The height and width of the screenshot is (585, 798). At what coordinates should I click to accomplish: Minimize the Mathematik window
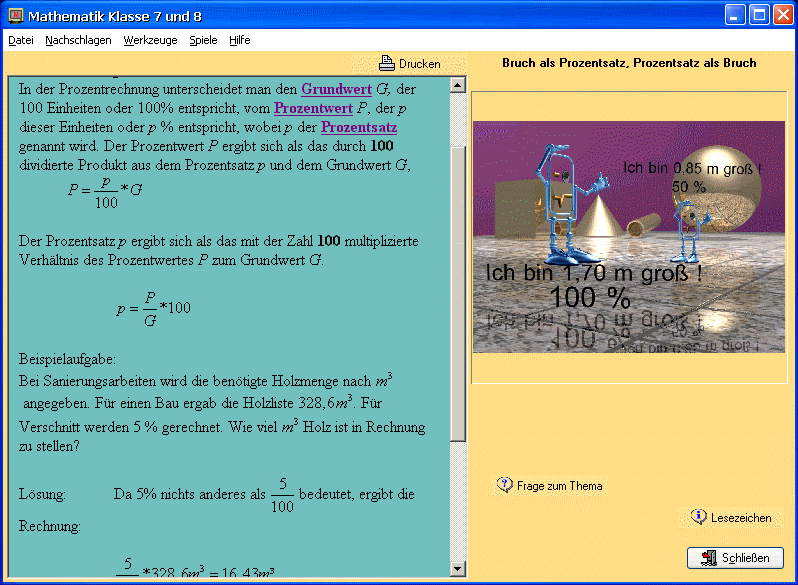point(735,15)
